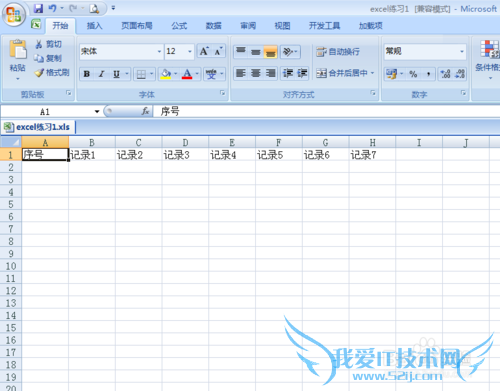The height and width of the screenshot is (391, 500).
Task: Switch to the 插入 (Insert) tab
Action: [x=94, y=26]
